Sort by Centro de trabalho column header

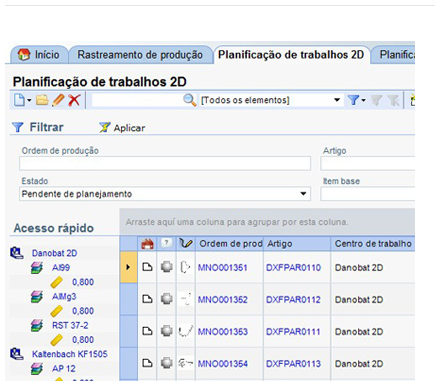(x=373, y=244)
